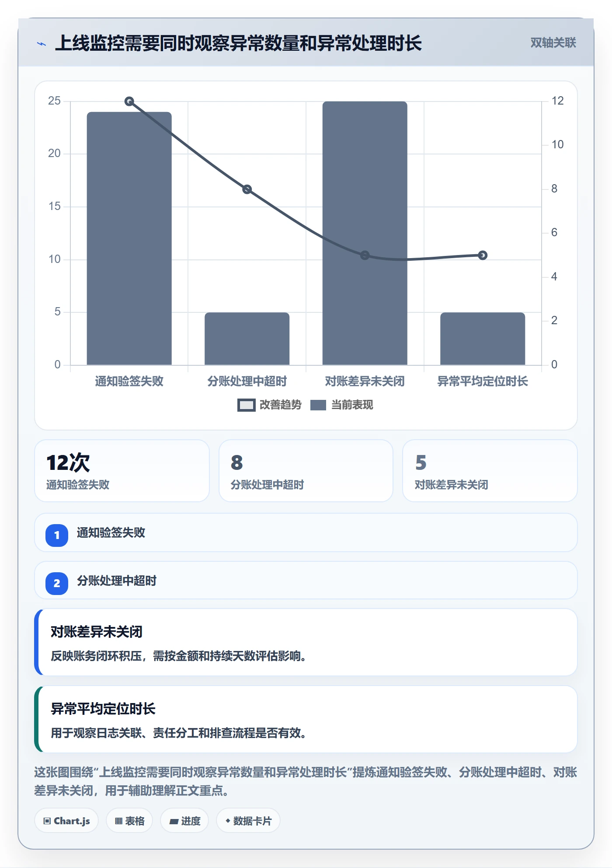The width and height of the screenshot is (612, 868).
Task: Click the 进度 tag
Action: click(184, 821)
